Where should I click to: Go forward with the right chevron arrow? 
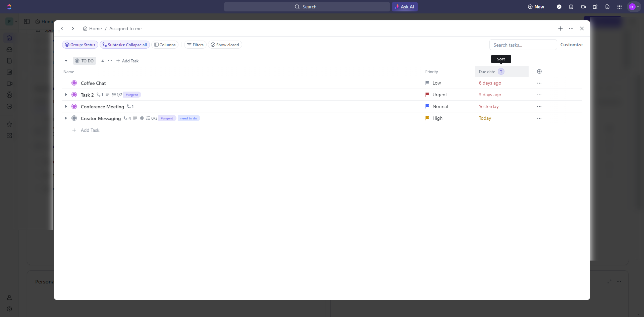click(73, 29)
